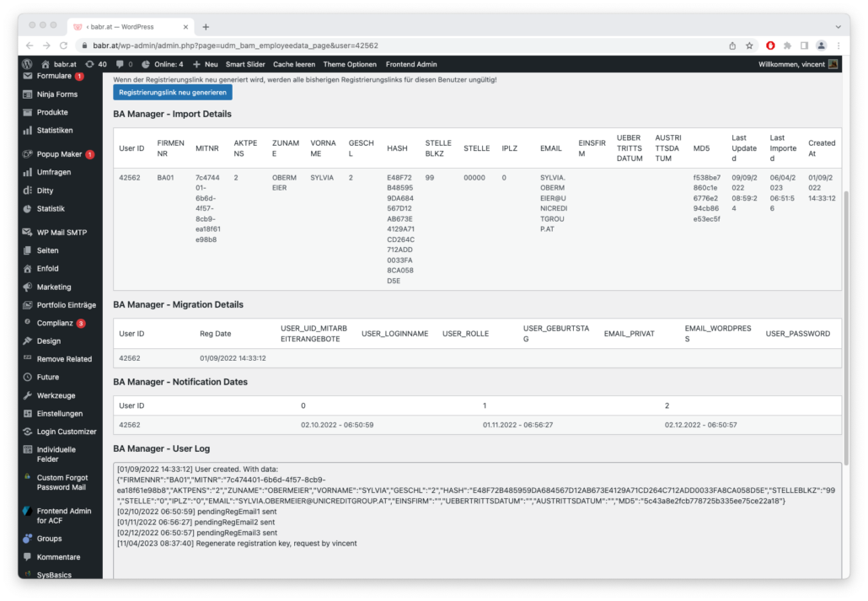Open Cache leeren in admin bar
Screen dimensions: 868x601
294,64
